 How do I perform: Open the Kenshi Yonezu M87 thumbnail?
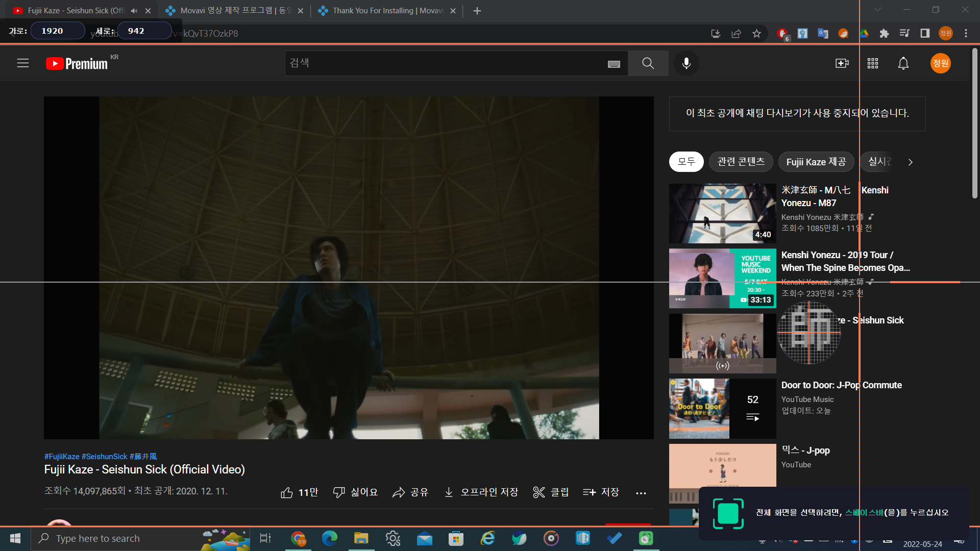point(722,213)
